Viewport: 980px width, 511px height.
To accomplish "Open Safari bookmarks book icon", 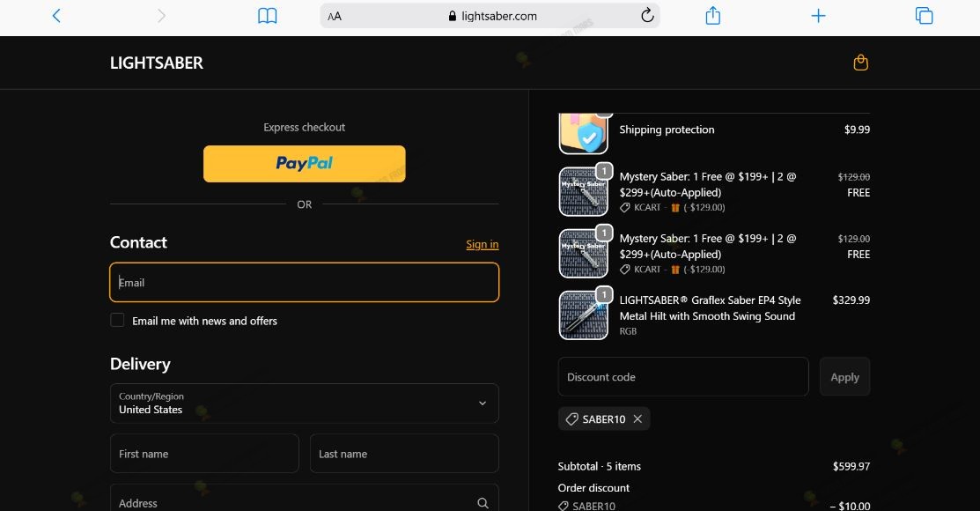I will click(268, 16).
